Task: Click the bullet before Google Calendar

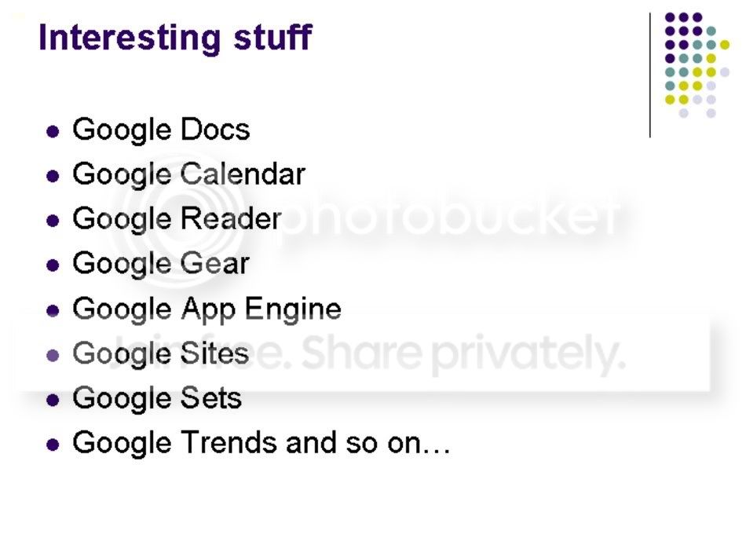Action: 53,176
